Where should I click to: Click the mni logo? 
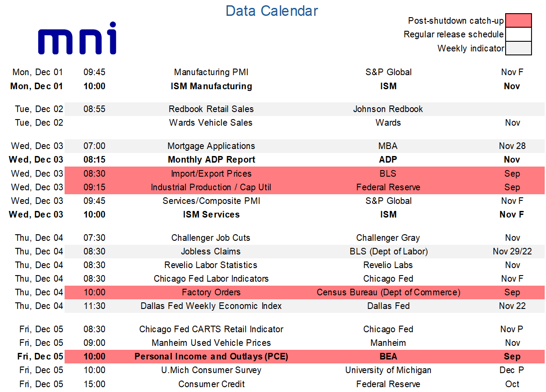[77, 38]
